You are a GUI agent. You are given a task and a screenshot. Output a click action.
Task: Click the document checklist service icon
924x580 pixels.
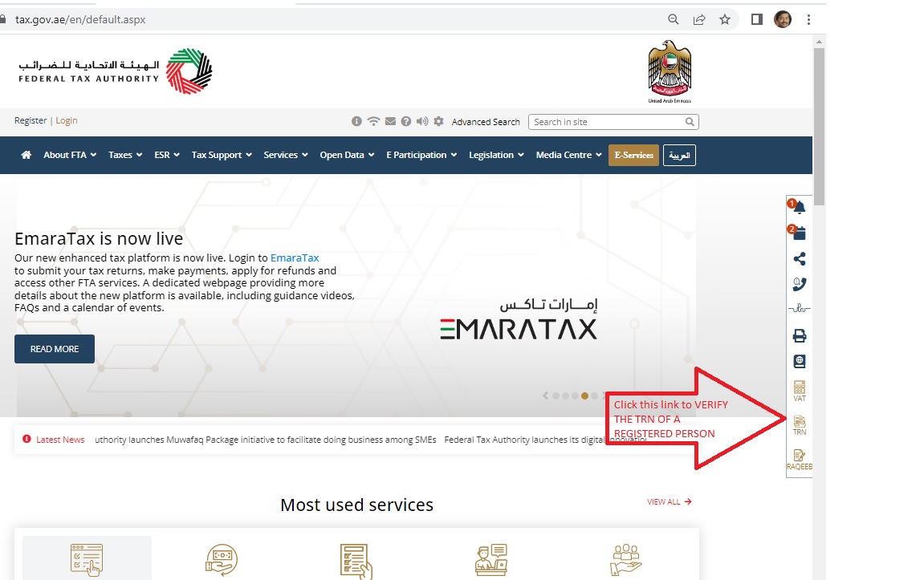(356, 562)
